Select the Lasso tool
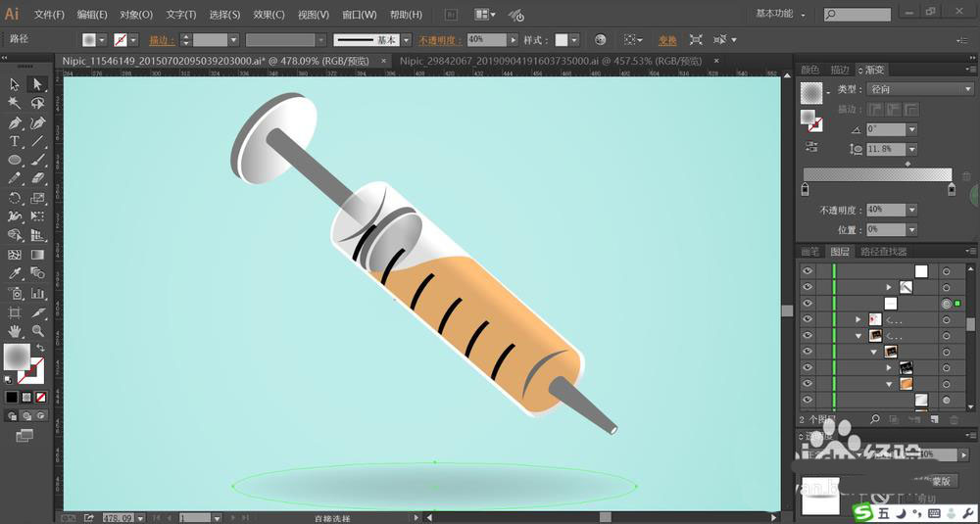Image resolution: width=980 pixels, height=524 pixels. click(x=37, y=103)
